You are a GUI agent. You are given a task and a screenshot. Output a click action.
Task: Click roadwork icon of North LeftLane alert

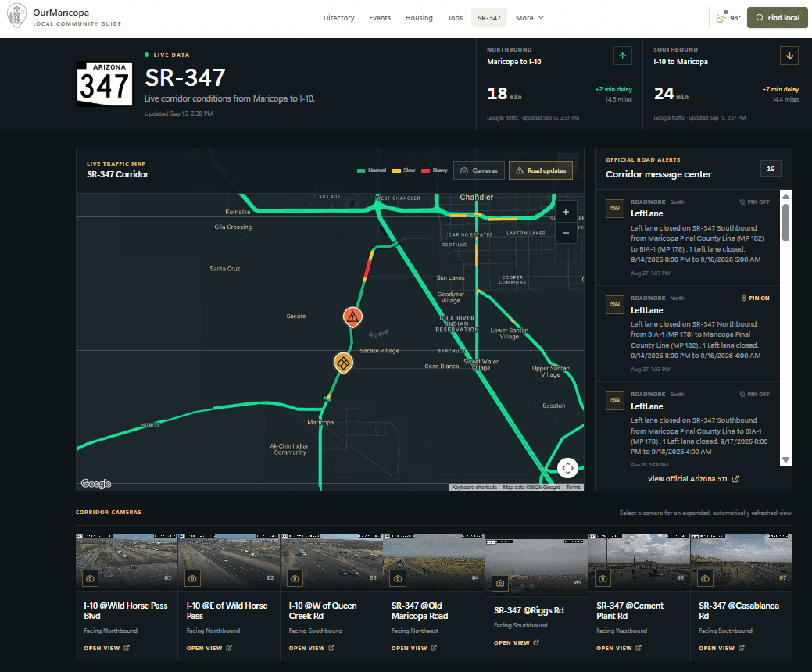click(615, 305)
